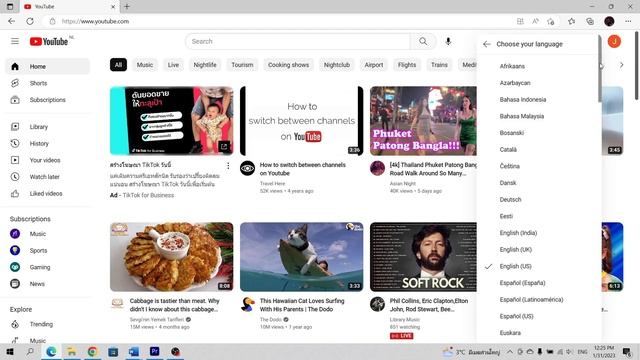
Task: Open the Hawaiian cat surfing thumbnail
Action: coord(302,257)
